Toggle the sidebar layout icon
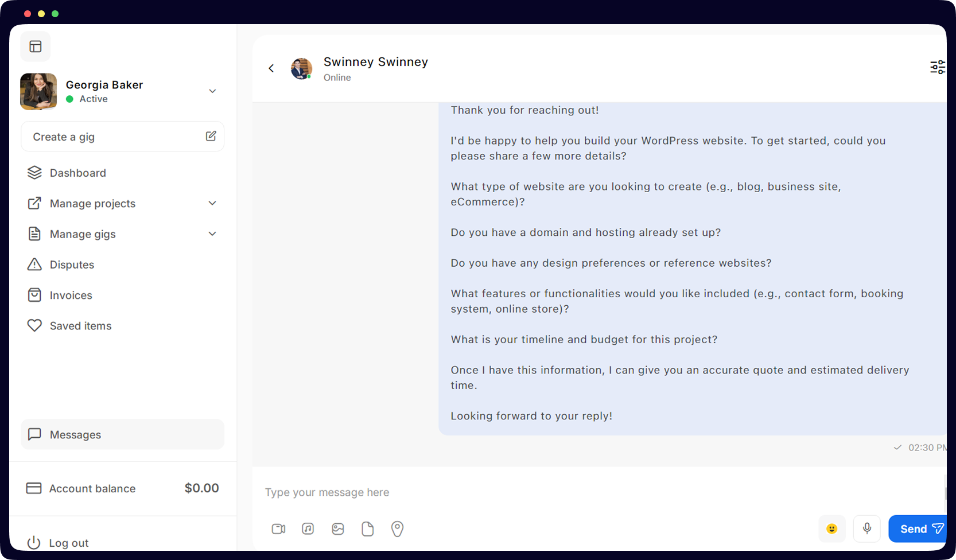This screenshot has width=956, height=560. click(x=36, y=46)
